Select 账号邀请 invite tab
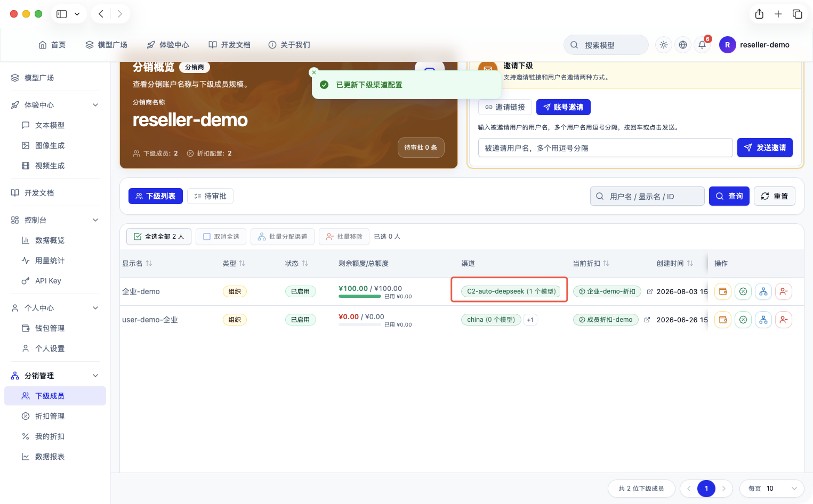 564,107
